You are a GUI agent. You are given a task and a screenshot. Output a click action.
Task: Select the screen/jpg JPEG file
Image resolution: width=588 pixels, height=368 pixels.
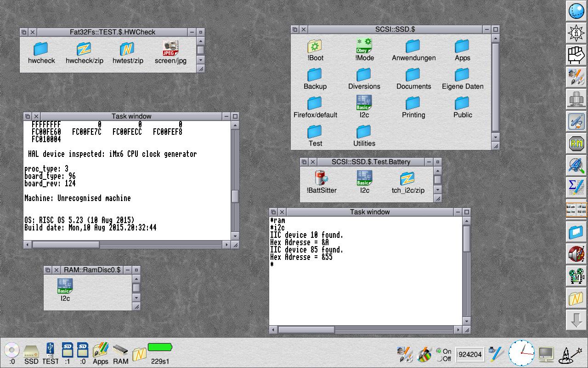point(170,48)
